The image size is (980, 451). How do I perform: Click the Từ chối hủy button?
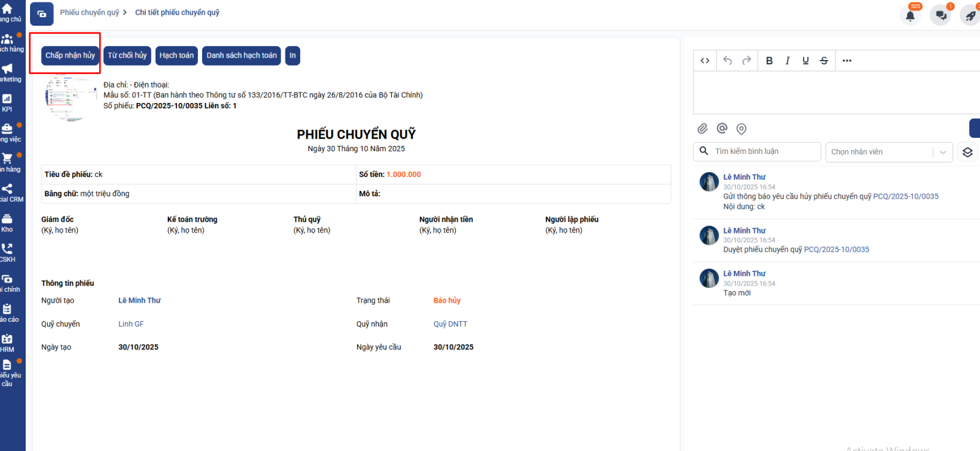point(127,56)
